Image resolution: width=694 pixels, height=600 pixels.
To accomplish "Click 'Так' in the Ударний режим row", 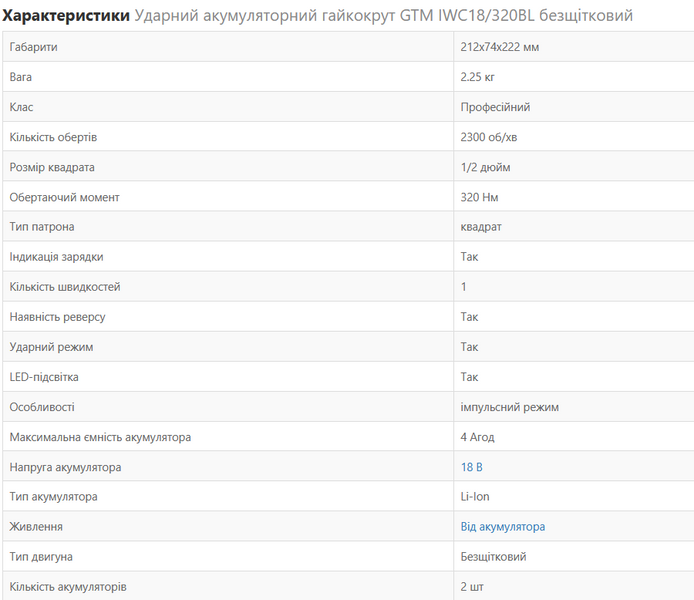I will coord(469,347).
